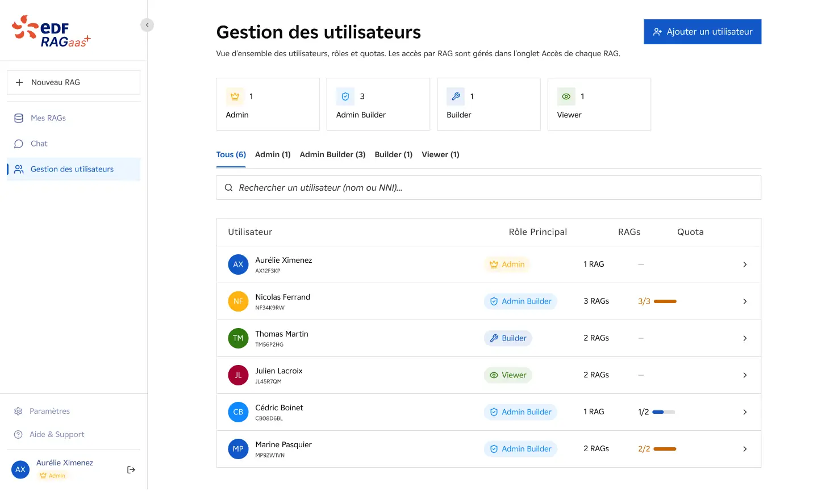The height and width of the screenshot is (504, 830).
Task: Click the wrench icon in the Builder card
Action: [456, 96]
